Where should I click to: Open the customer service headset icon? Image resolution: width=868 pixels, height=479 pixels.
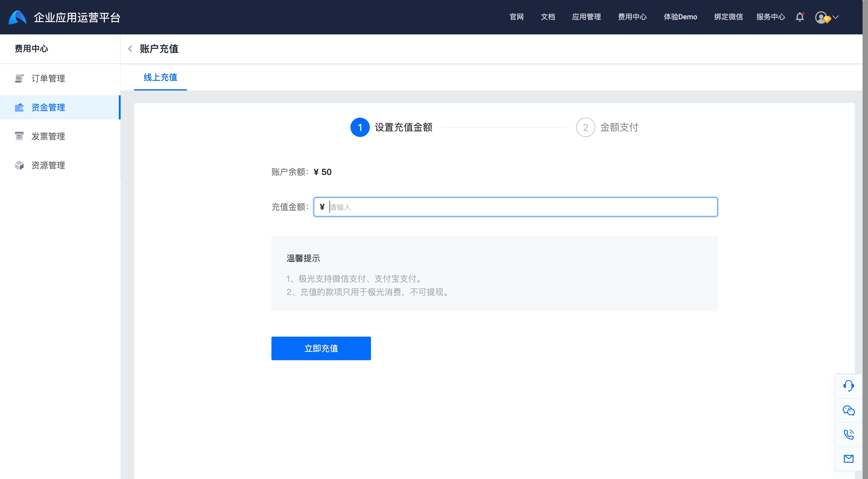point(848,386)
